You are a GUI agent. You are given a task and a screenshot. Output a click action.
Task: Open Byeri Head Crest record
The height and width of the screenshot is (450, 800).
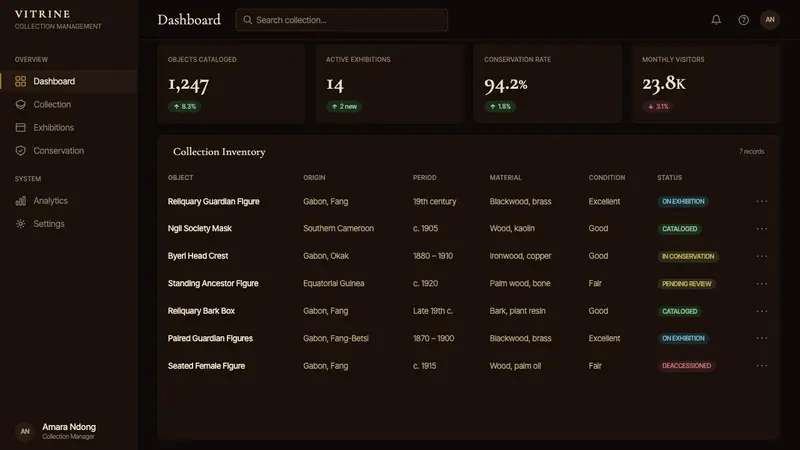tap(198, 256)
